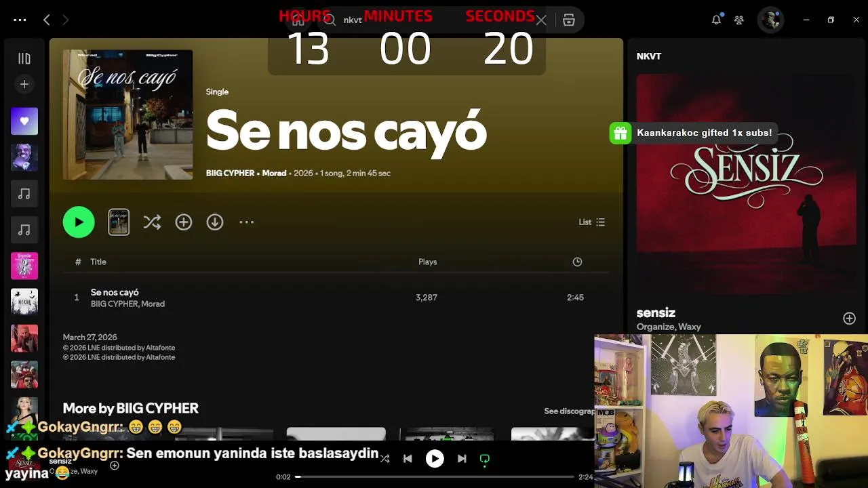
Task: Save the album to Your Library
Action: click(184, 222)
